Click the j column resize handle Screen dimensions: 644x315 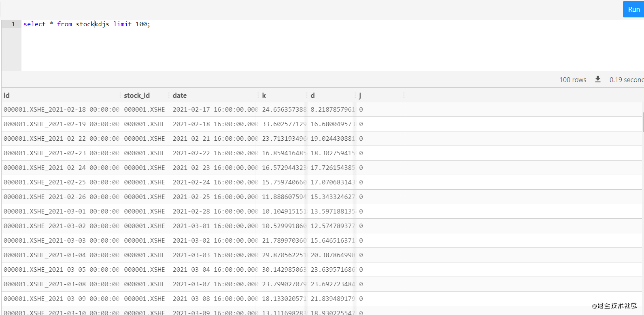(x=404, y=95)
